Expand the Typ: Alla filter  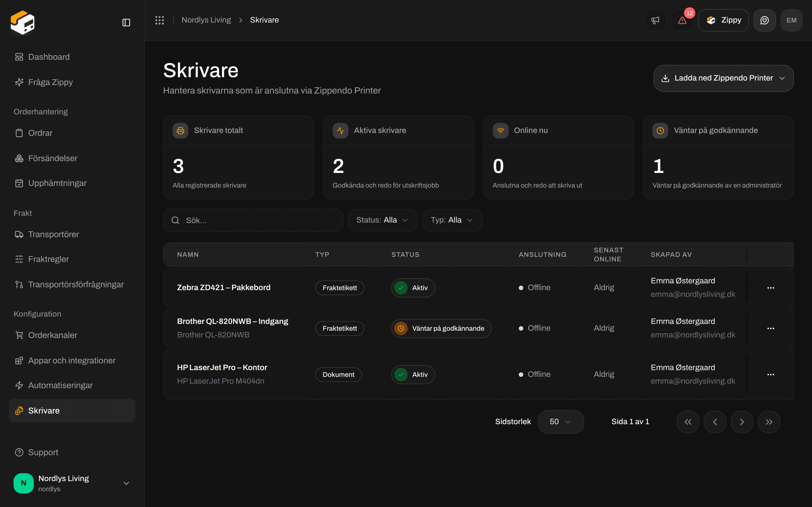[452, 220]
